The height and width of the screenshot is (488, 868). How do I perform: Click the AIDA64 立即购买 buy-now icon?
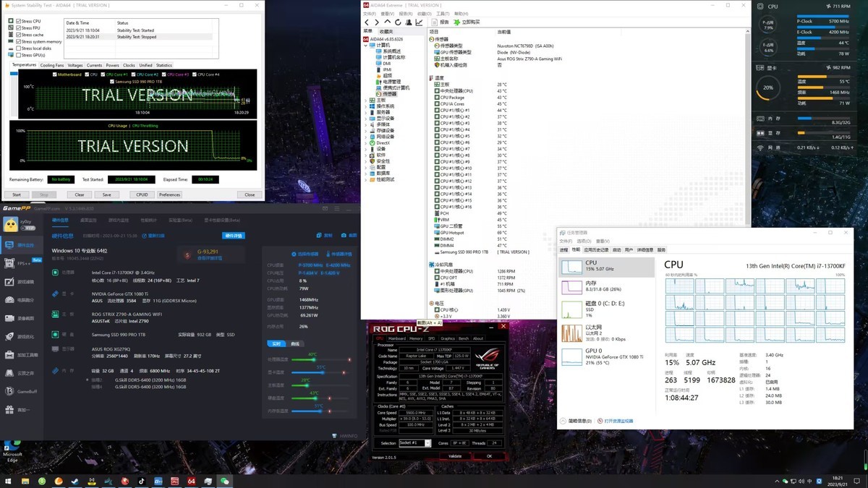point(457,22)
